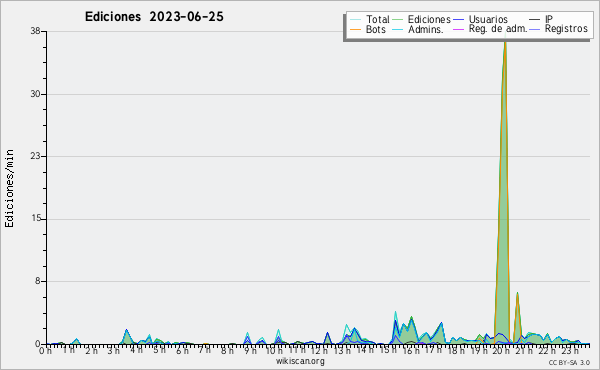Click the 'wikiscan.org' text below the chart
Viewport: 600px width, 370px height.
point(300,361)
